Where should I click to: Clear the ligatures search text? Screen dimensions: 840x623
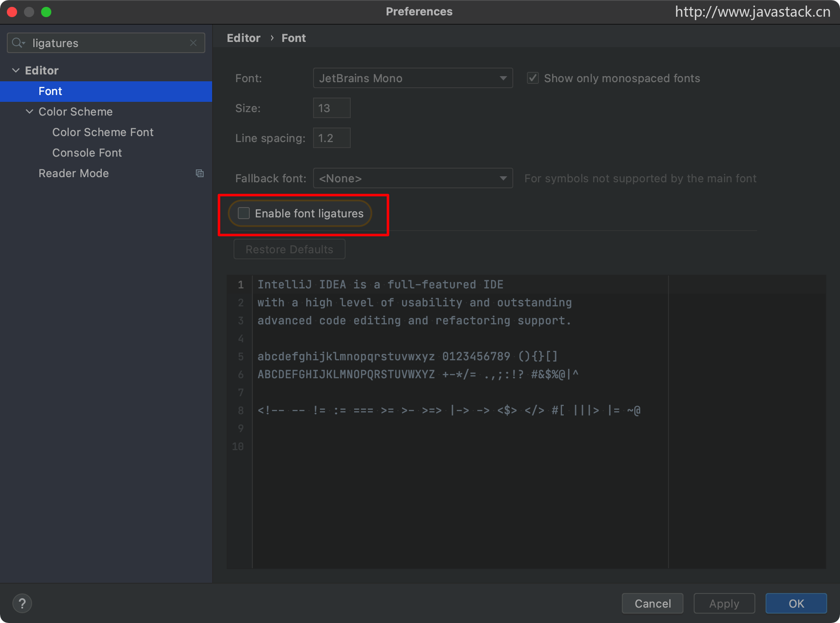pyautogui.click(x=193, y=43)
